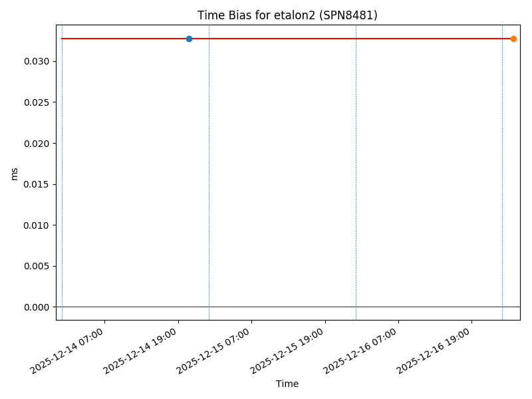
Task: Click the 0.005 y-axis tick label
Action: click(x=36, y=266)
